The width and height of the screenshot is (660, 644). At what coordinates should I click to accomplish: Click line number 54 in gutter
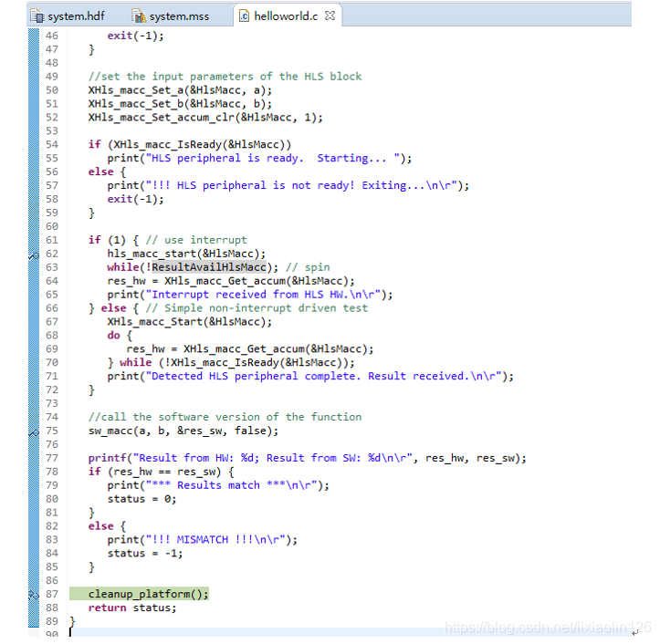[x=52, y=145]
